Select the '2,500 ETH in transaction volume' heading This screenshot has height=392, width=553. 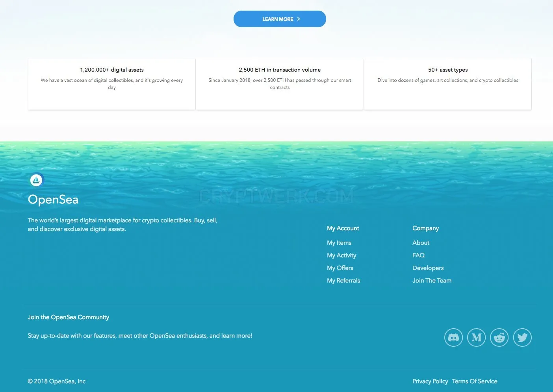[x=280, y=70]
